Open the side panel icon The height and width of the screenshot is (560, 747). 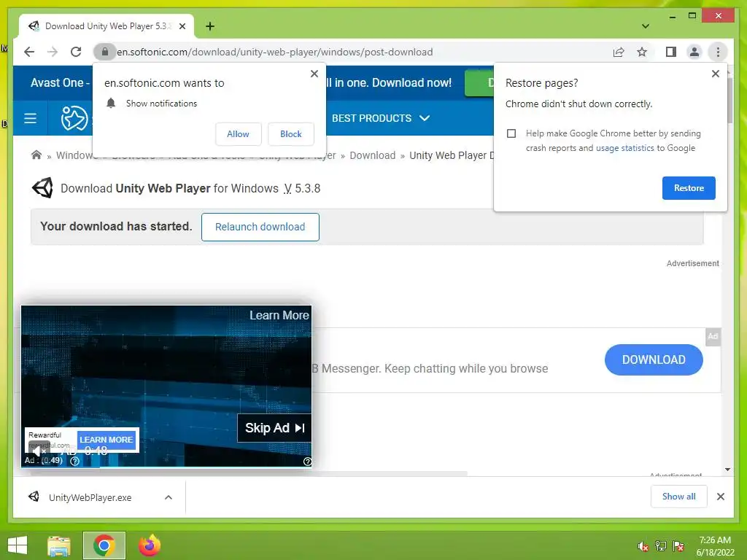671,52
